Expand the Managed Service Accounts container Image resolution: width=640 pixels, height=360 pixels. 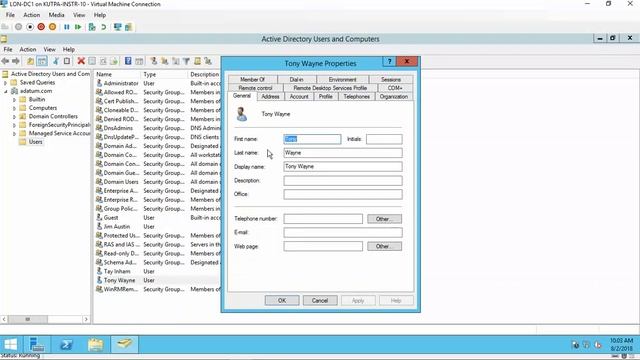pyautogui.click(x=14, y=134)
